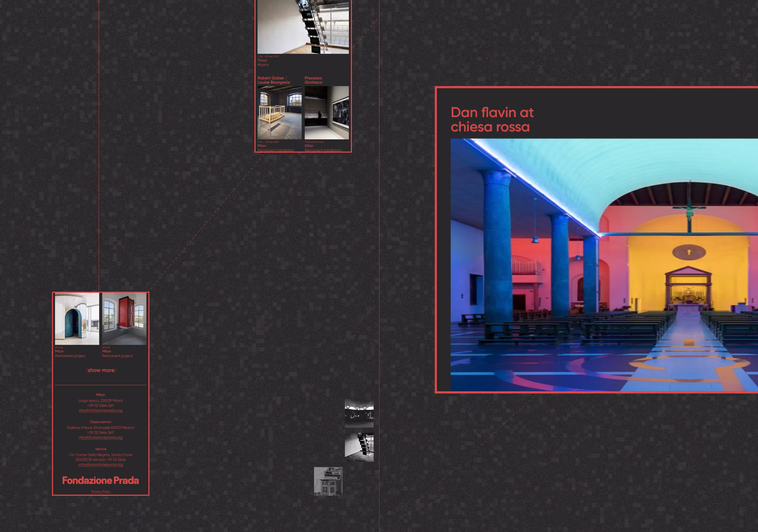The height and width of the screenshot is (532, 758).
Task: Select "Milan" below the crib image
Action: pyautogui.click(x=262, y=146)
